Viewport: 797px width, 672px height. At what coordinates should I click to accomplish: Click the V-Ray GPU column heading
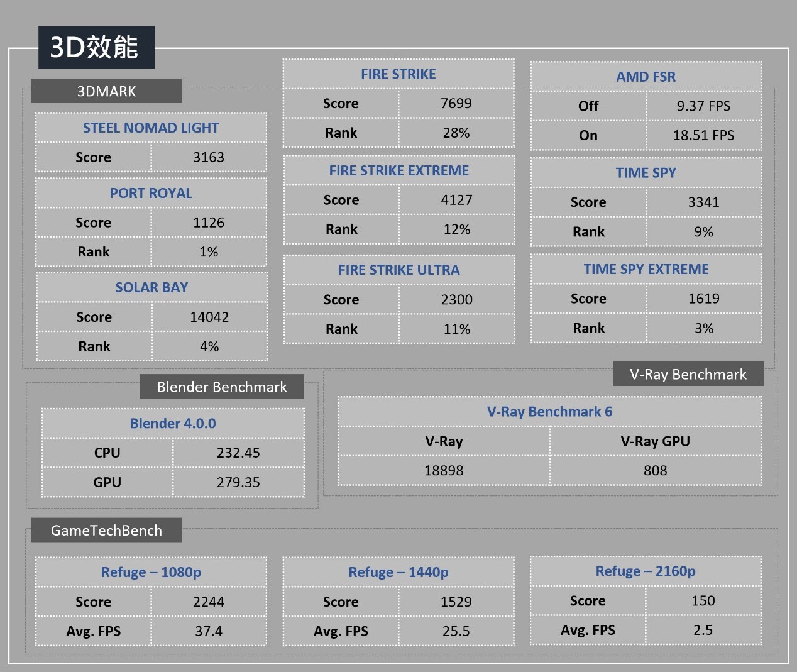656,441
